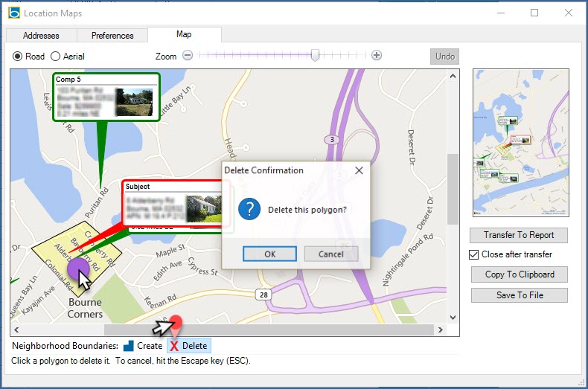Click the Comp 5 house photo
The height and width of the screenshot is (389, 588).
[x=134, y=102]
